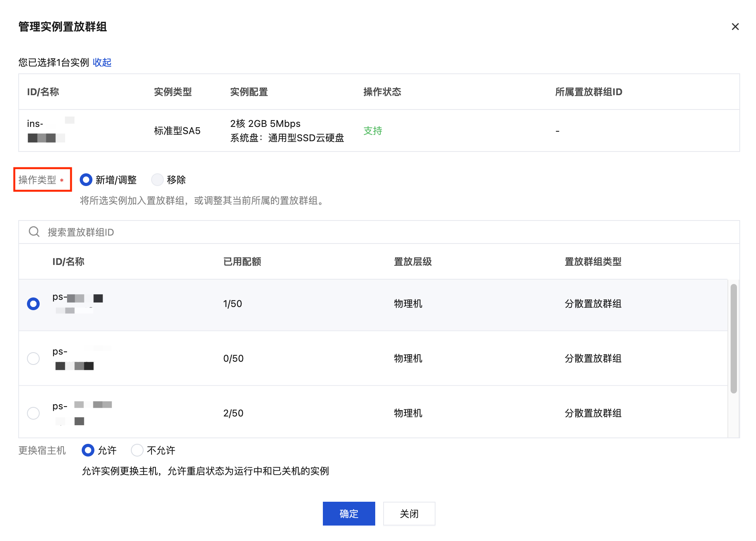
Task: Select the 新增/调整 operation type
Action: (86, 180)
